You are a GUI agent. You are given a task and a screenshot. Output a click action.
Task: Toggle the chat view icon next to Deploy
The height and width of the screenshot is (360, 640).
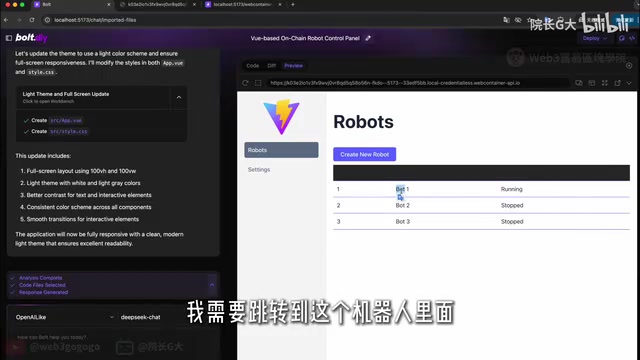[622, 38]
